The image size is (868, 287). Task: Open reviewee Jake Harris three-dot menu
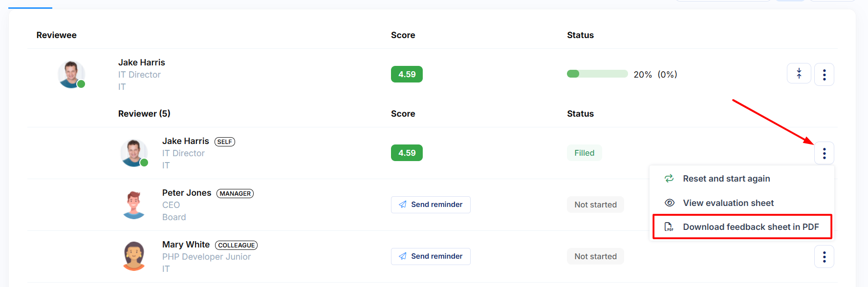(x=824, y=74)
